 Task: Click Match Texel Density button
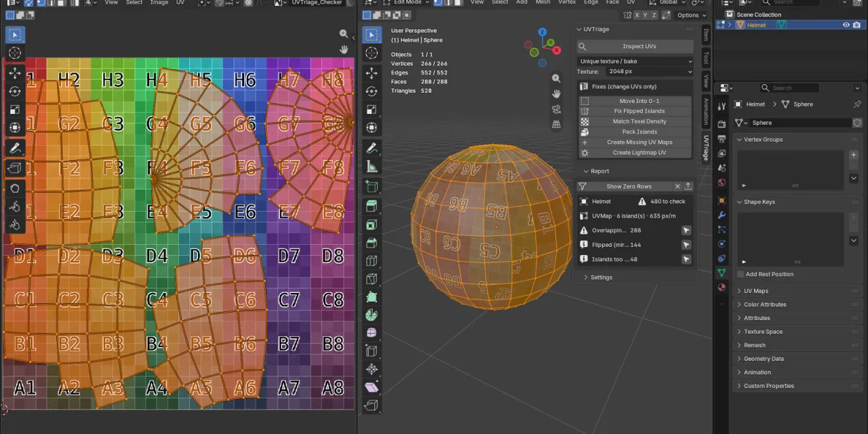pyautogui.click(x=635, y=121)
